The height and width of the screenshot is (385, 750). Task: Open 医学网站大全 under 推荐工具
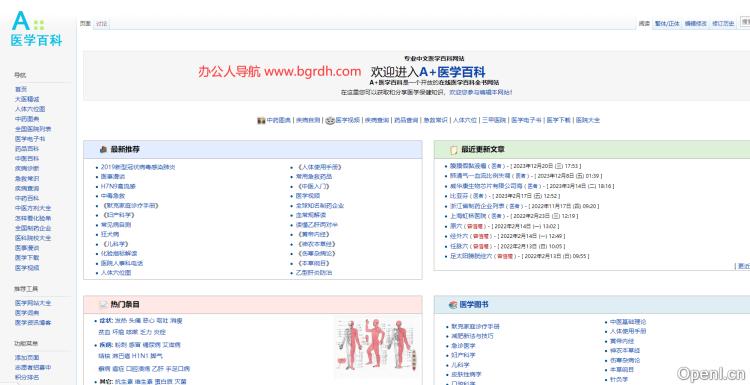[33, 303]
